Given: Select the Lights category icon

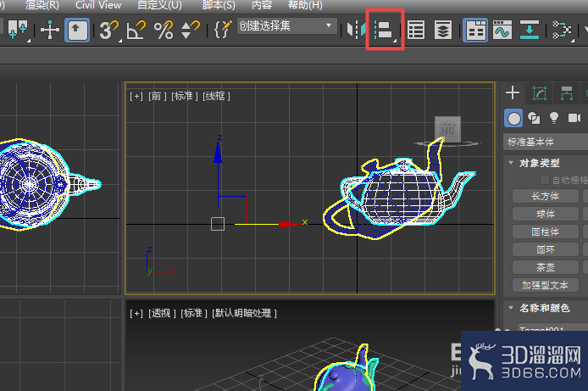Looking at the screenshot, I should pyautogui.click(x=554, y=118).
